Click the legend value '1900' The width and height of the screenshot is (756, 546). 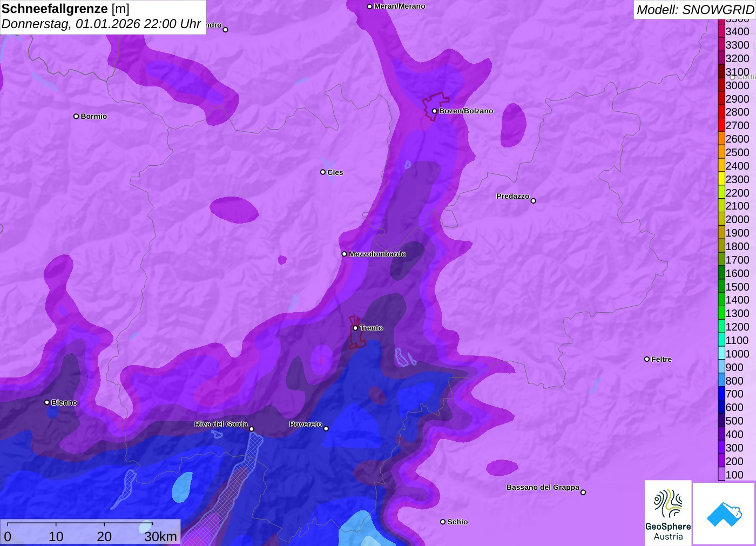click(737, 233)
